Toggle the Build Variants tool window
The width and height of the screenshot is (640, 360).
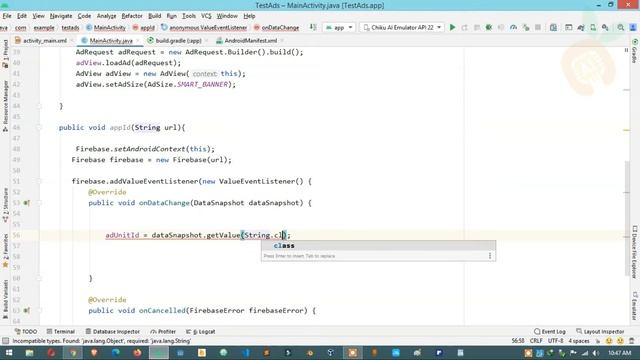(x=5, y=299)
